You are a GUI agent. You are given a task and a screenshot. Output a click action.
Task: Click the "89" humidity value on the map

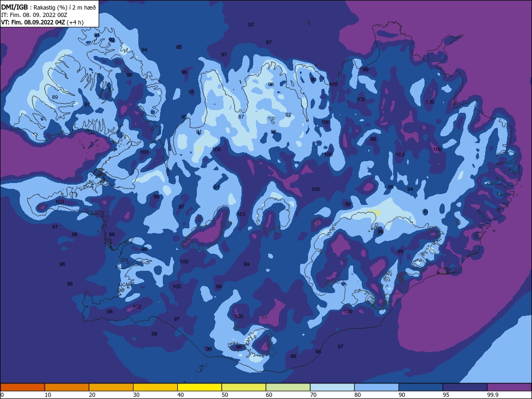(x=55, y=97)
